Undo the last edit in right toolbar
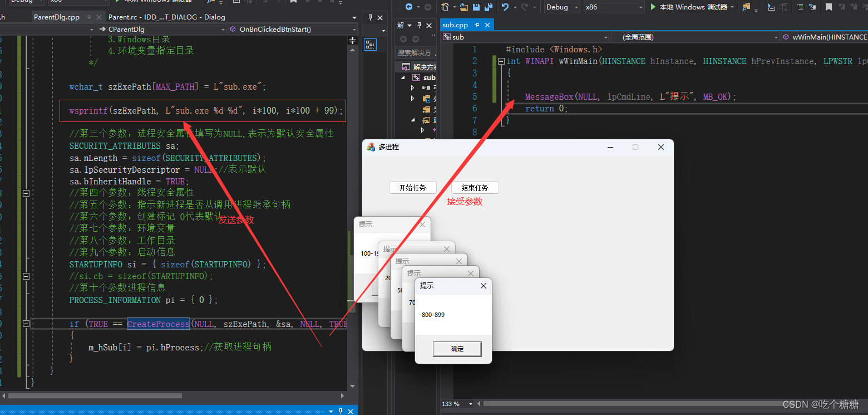This screenshot has width=868, height=415. 505,7
